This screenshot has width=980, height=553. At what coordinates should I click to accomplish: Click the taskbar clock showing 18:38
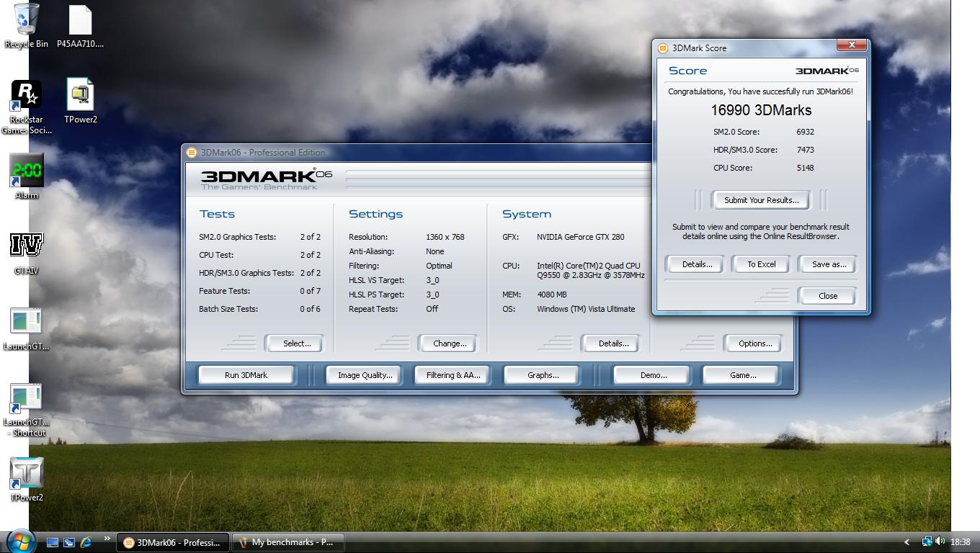pos(960,542)
